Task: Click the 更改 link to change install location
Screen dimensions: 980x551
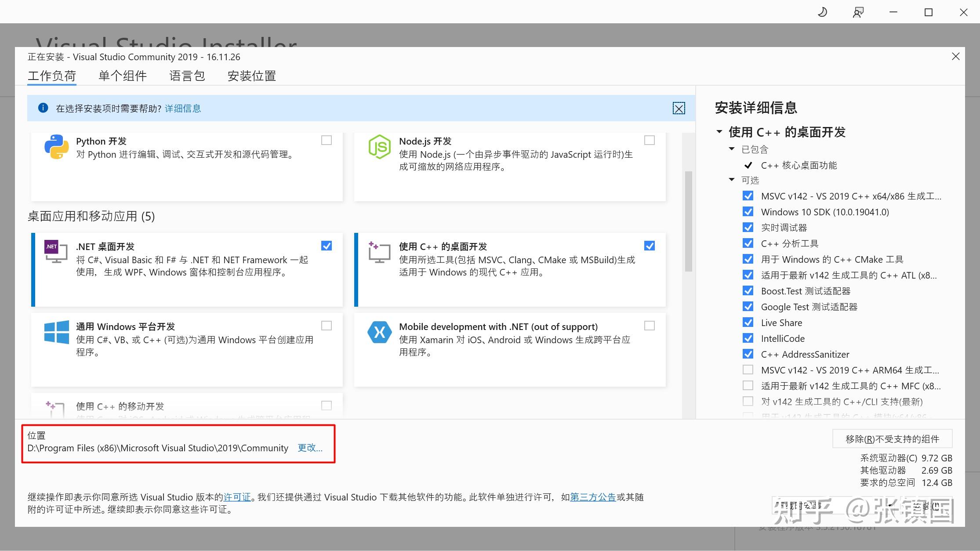Action: pyautogui.click(x=310, y=448)
